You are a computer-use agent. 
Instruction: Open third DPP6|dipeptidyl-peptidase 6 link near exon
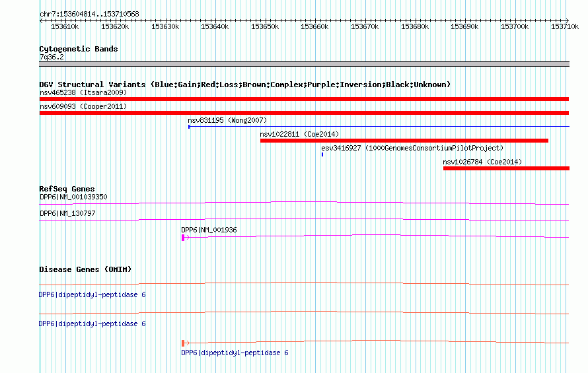click(235, 353)
